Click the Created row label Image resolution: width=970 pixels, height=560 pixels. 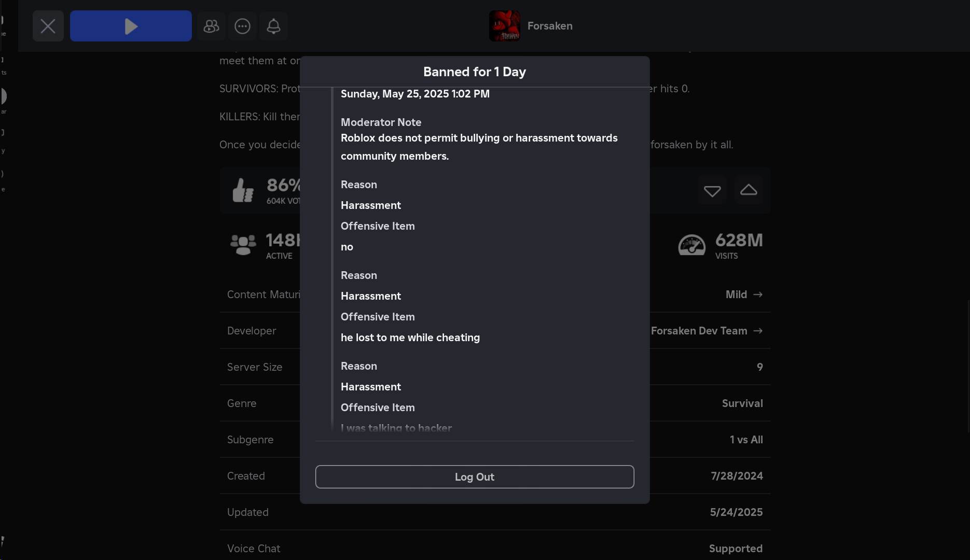246,476
